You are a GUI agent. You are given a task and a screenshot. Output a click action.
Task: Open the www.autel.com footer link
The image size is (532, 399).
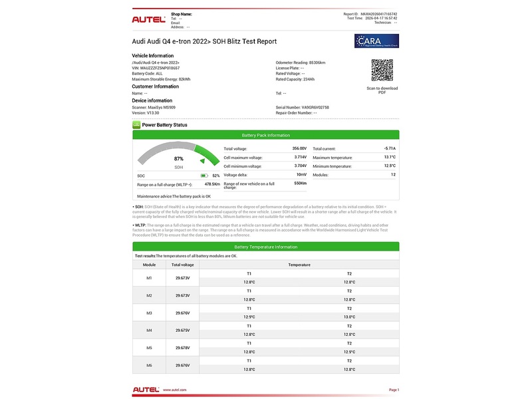pyautogui.click(x=174, y=390)
